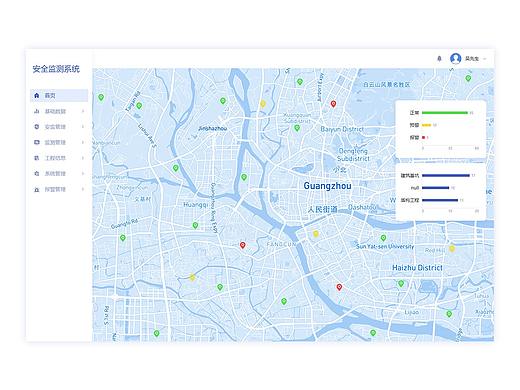Expand the fifth sidebar menu via its chevron
The width and height of the screenshot is (520, 390).
[x=83, y=158]
